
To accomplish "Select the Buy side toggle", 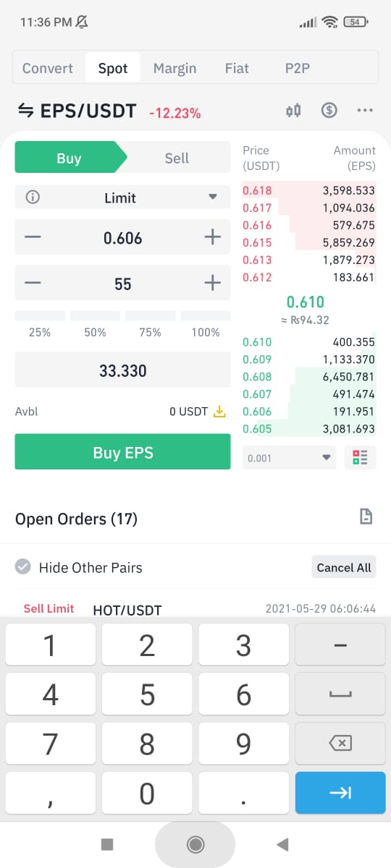I will pos(69,158).
